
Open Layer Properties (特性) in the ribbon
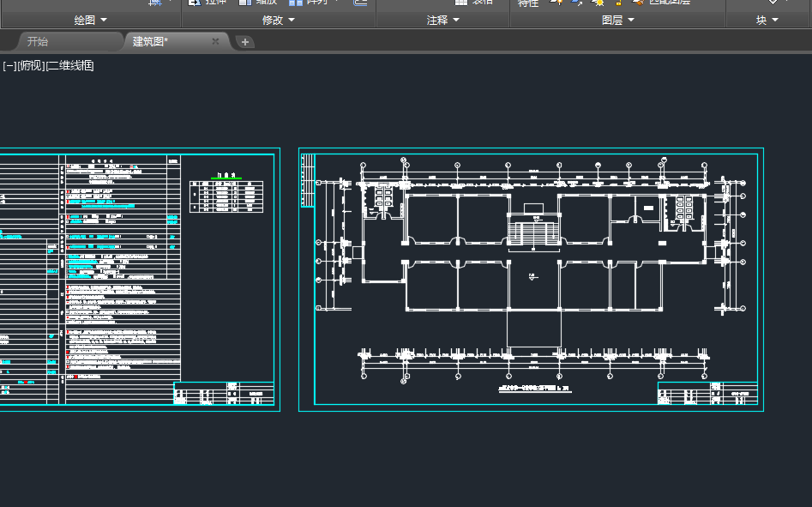point(528,3)
